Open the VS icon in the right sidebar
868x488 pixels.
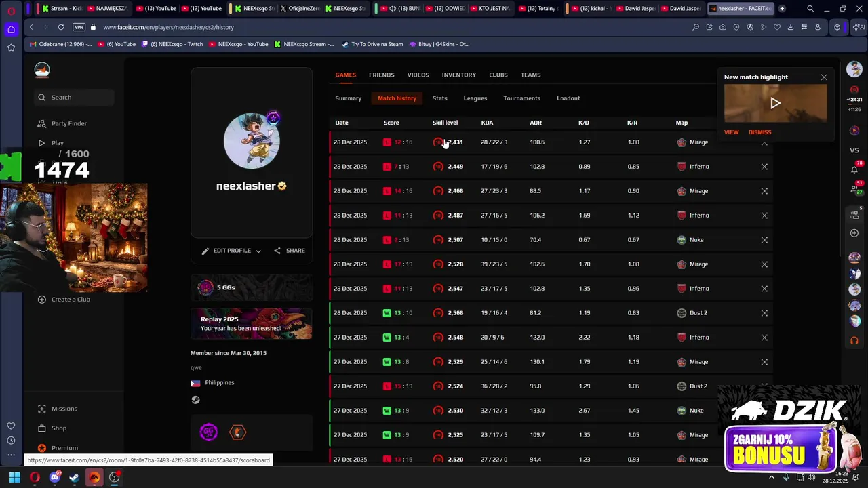click(854, 150)
